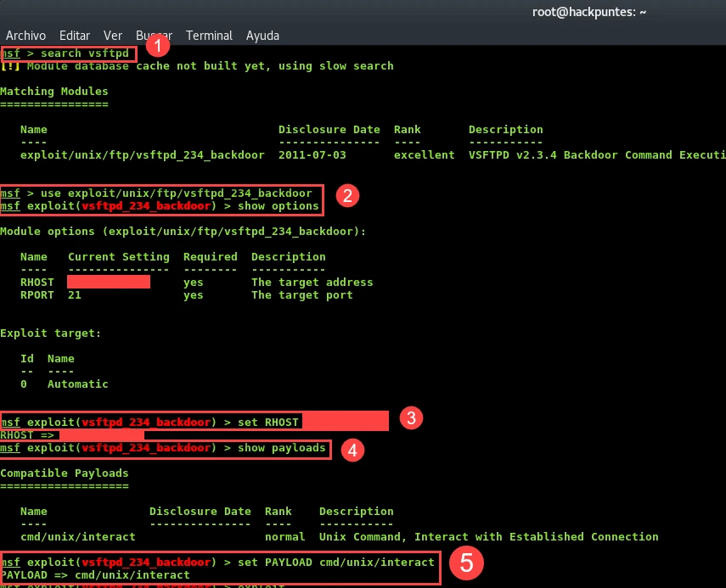Click the 'Disclosure Date' header in Matching Modules
This screenshot has height=588, width=726.
pos(329,130)
